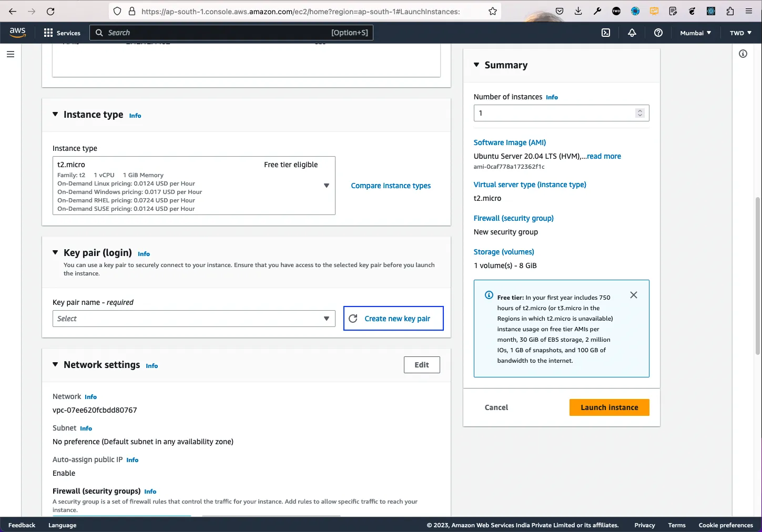
Task: Open the help question mark icon
Action: 658,33
